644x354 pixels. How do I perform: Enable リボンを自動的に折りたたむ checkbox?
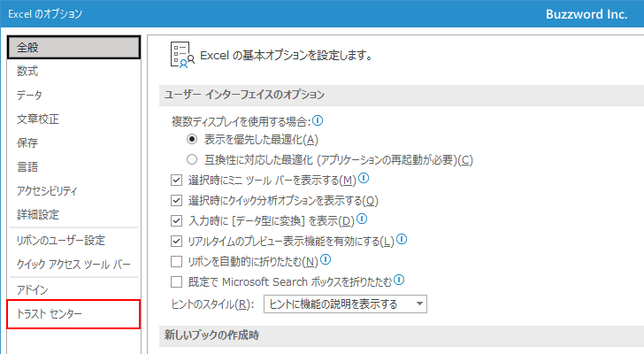point(177,262)
